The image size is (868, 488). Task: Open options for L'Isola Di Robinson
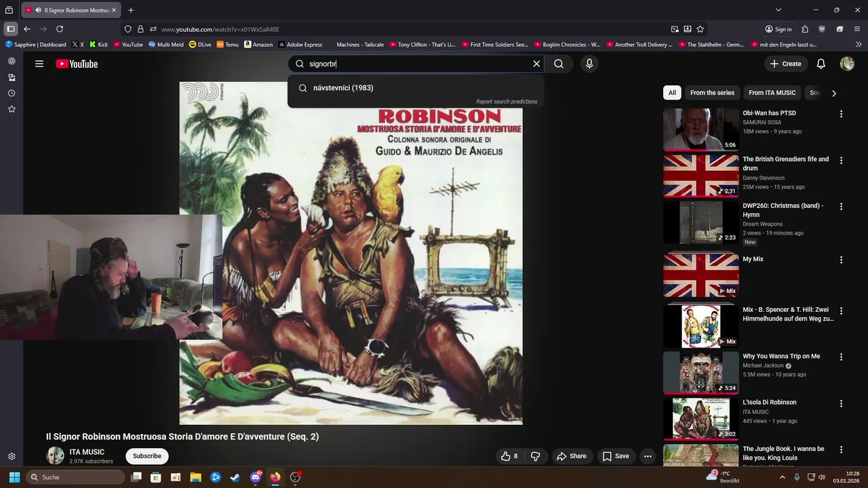[841, 403]
